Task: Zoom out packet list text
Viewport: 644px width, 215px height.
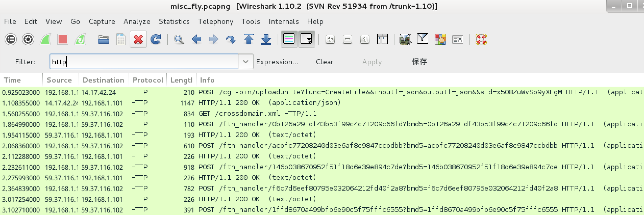Action: 348,39
